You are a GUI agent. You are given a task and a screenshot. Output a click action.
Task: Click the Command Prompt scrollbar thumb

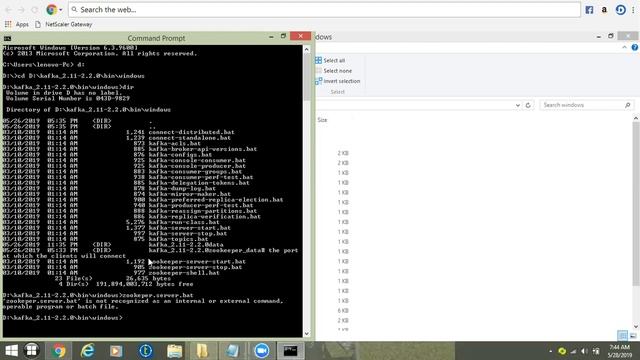click(307, 77)
